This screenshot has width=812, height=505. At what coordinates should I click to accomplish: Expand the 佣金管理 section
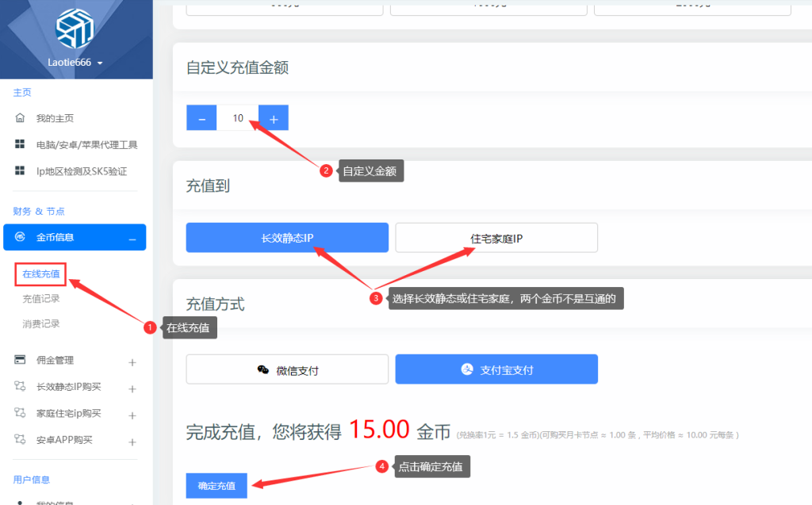132,362
